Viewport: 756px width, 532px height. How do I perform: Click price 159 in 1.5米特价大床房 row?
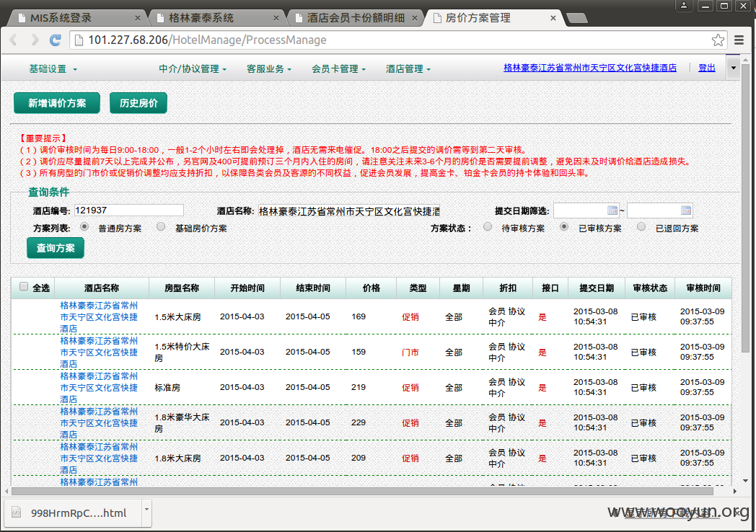(x=359, y=353)
